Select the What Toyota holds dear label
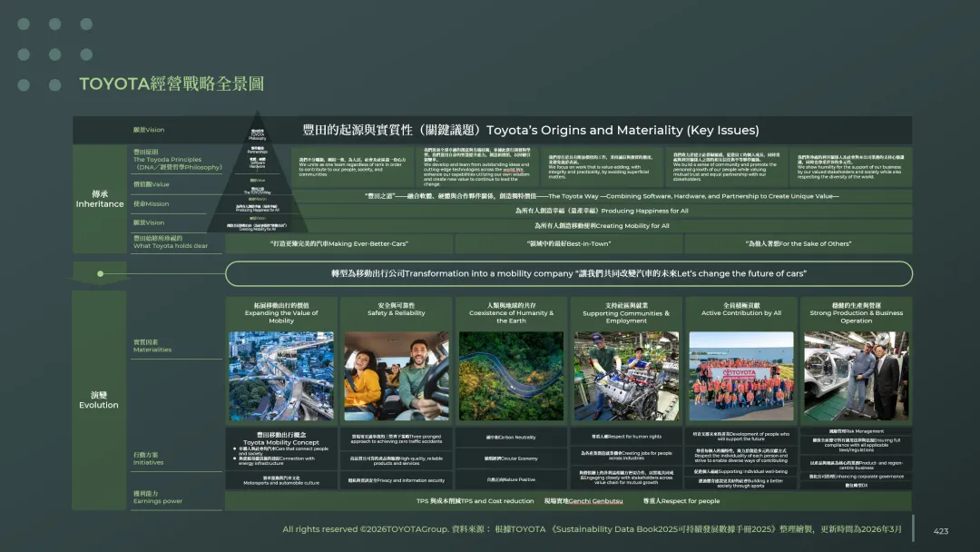Image resolution: width=980 pixels, height=552 pixels. coord(171,241)
